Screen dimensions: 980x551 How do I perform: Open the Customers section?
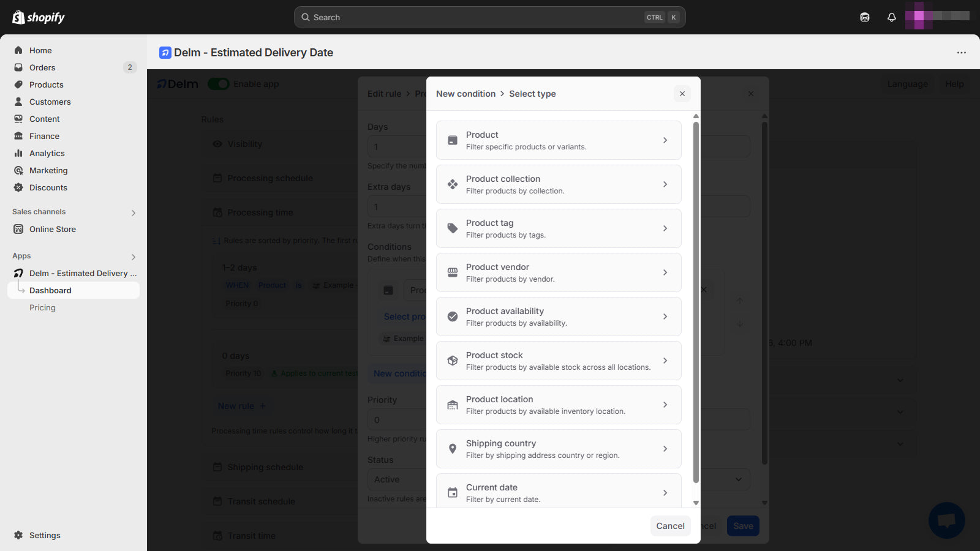click(73, 102)
